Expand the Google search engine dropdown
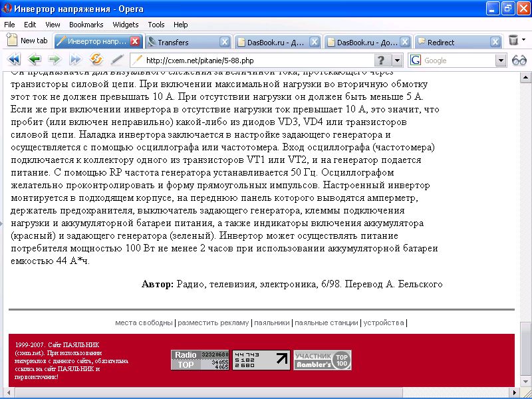The image size is (532, 399). point(501,60)
